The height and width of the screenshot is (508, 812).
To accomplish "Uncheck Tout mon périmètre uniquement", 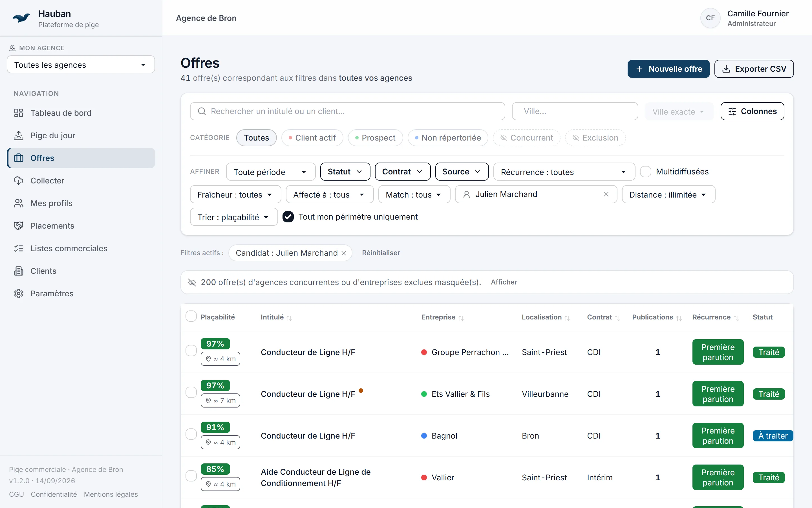I will (x=288, y=217).
